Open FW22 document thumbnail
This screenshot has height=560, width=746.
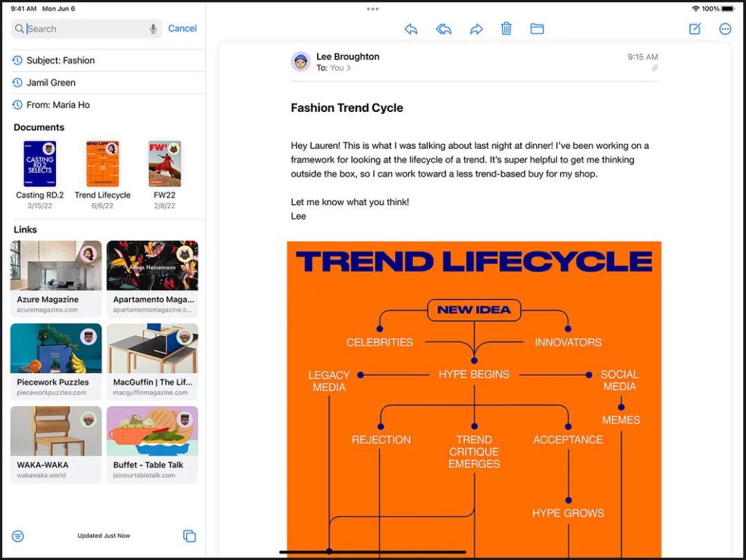[x=164, y=164]
